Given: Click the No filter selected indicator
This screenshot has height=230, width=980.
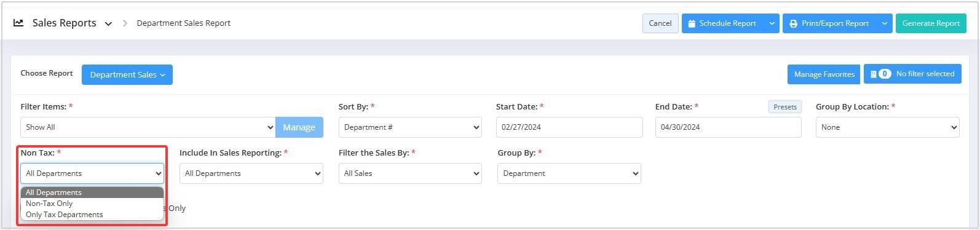Looking at the screenshot, I should coord(912,74).
